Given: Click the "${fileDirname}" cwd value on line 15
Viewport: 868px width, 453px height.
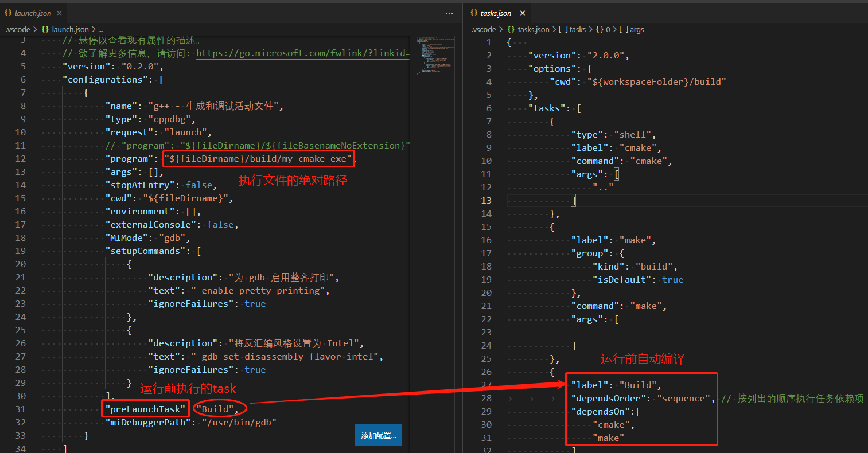Looking at the screenshot, I should pos(186,198).
